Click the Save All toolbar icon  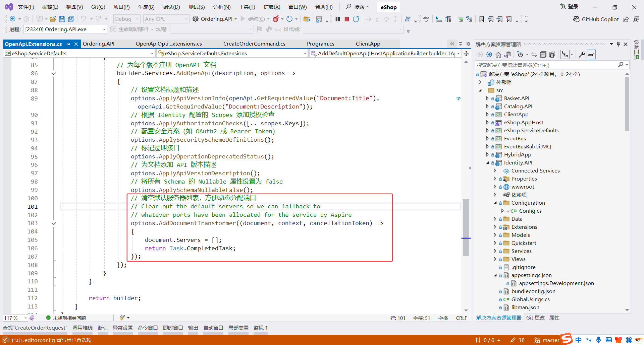pos(71,19)
